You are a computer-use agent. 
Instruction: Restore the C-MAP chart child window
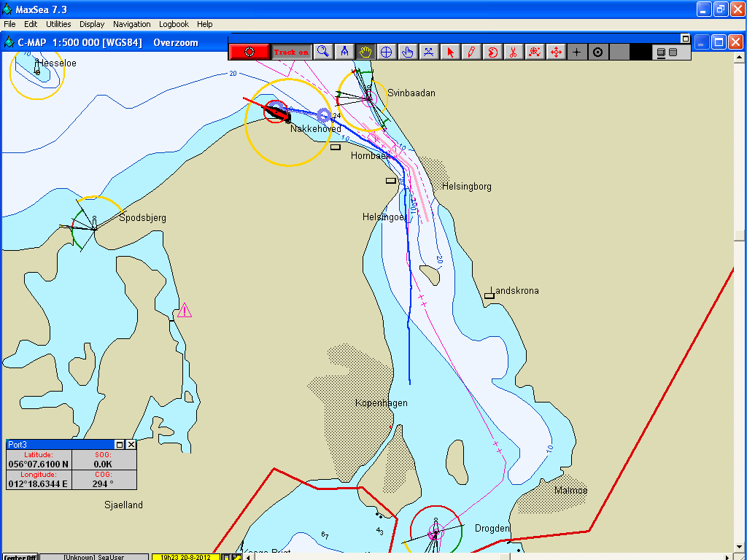click(x=719, y=42)
